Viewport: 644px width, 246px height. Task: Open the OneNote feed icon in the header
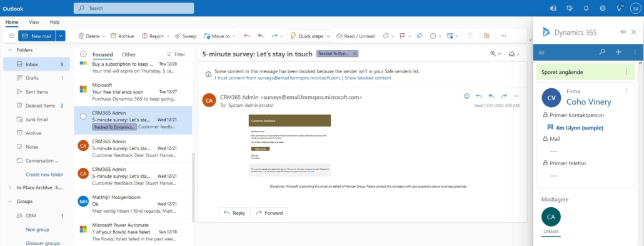pos(553,8)
